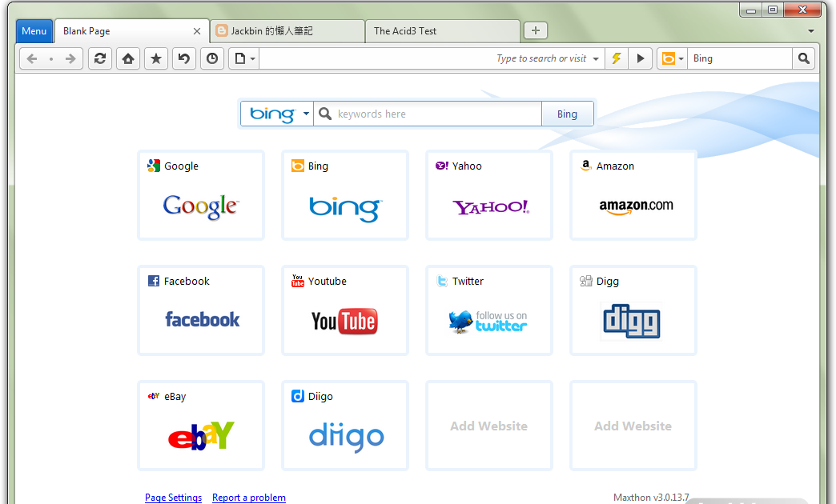Reopen last closed page with undo icon
Viewport: 836px width, 504px height.
184,58
